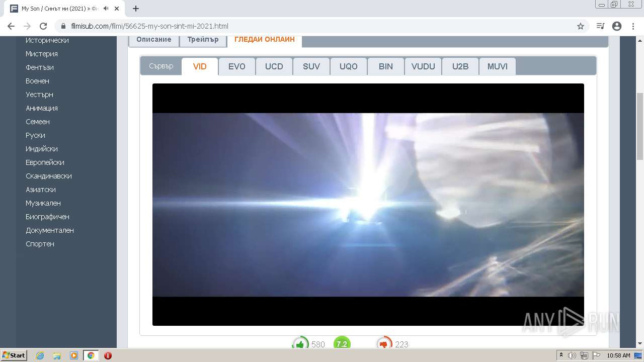This screenshot has width=644, height=362.
Task: Open Биографичен genre link
Action: [x=48, y=217]
